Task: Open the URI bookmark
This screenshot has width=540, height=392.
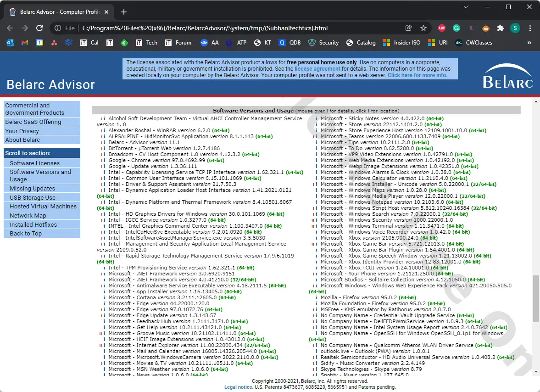Action: click(x=438, y=43)
